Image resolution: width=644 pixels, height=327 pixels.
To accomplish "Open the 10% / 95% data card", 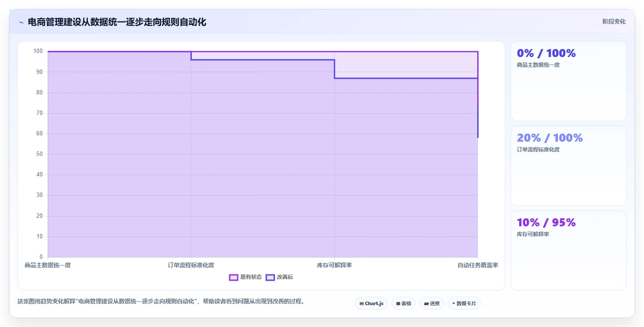I will click(569, 250).
